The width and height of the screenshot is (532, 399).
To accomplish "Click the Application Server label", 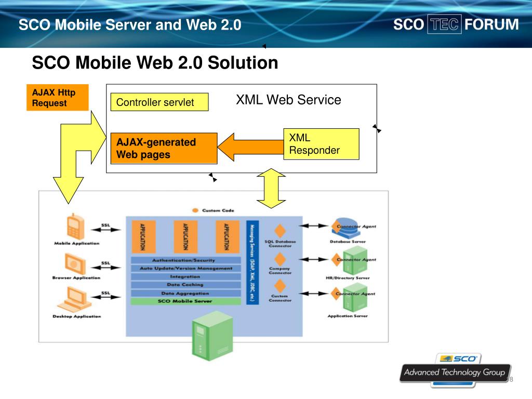I will pyautogui.click(x=348, y=316).
